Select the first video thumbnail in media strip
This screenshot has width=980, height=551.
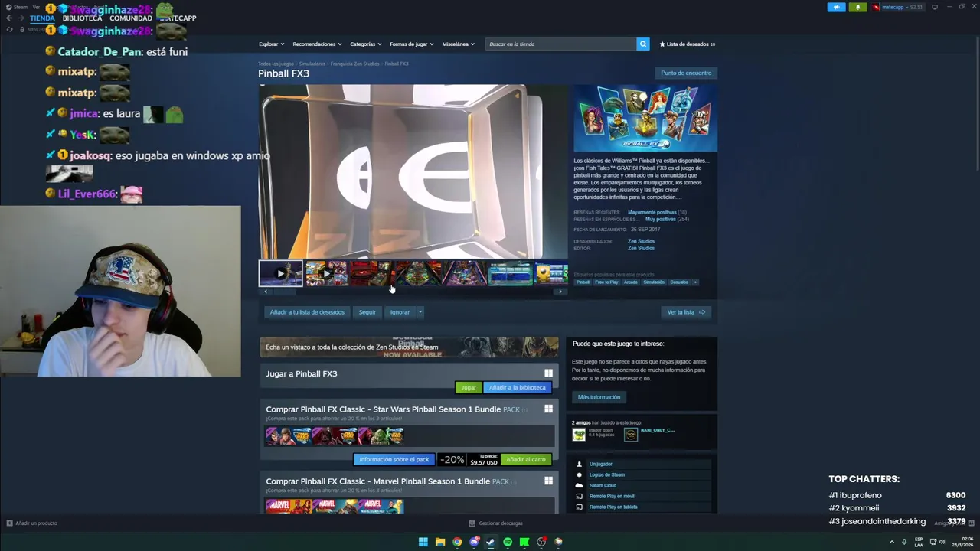(x=280, y=273)
